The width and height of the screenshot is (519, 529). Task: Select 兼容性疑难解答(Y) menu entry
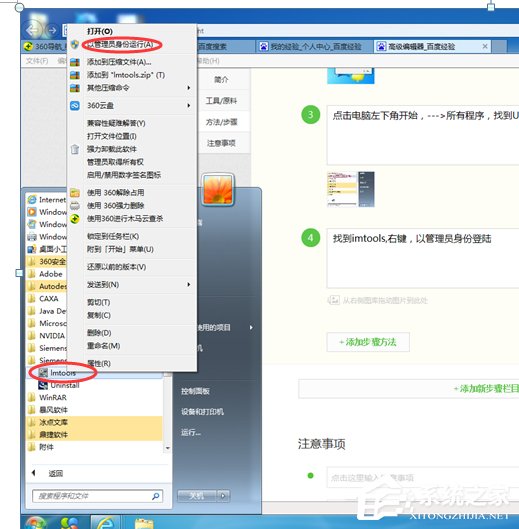tap(116, 123)
